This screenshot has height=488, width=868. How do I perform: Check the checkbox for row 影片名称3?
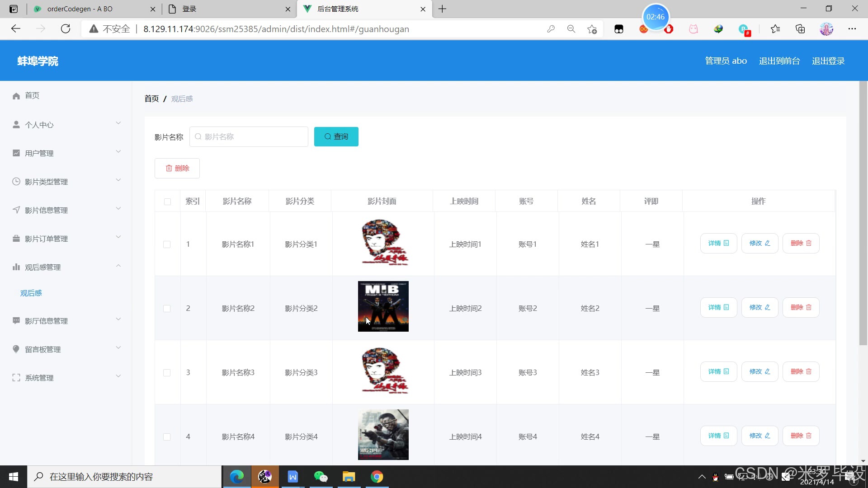[167, 373]
